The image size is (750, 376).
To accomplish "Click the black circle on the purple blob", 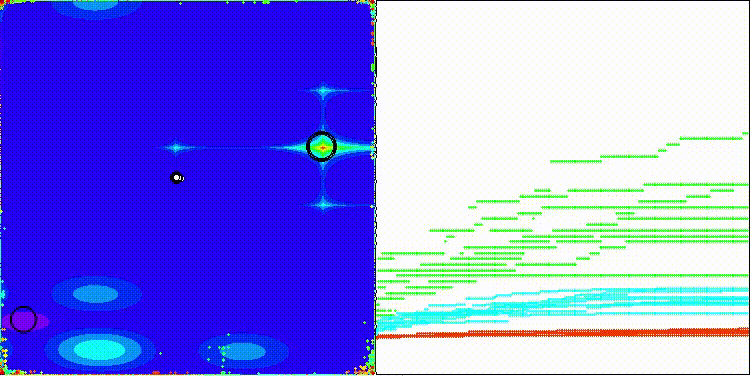I will tap(23, 319).
